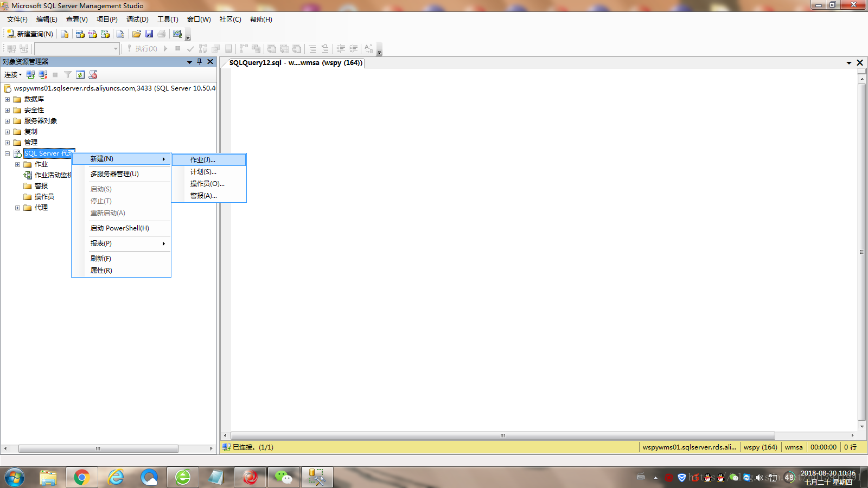This screenshot has width=868, height=488.
Task: Click the Windows Start button
Action: 15,477
